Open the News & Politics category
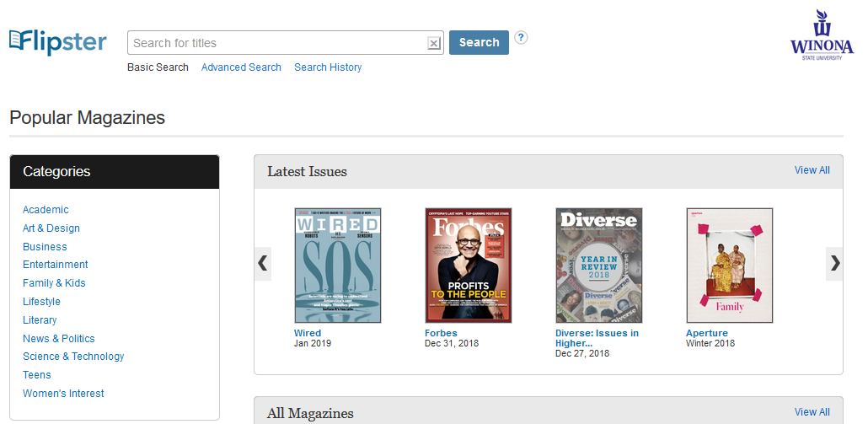 [59, 338]
